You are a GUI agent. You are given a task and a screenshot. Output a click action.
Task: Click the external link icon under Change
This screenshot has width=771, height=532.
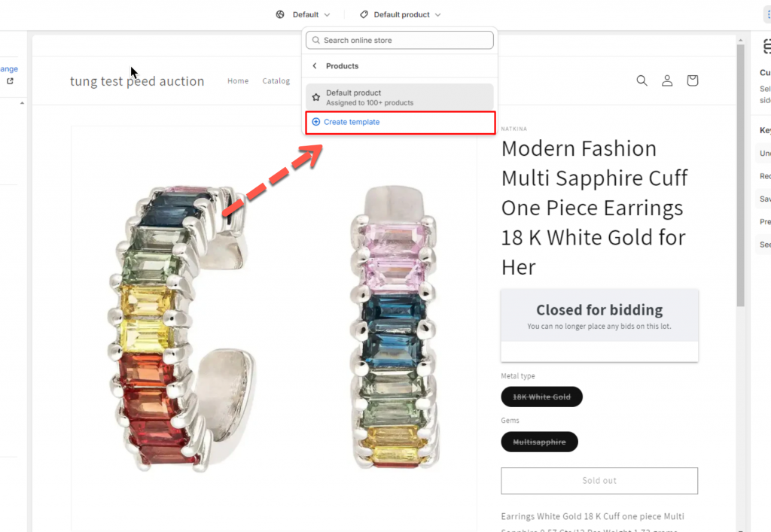(x=11, y=81)
